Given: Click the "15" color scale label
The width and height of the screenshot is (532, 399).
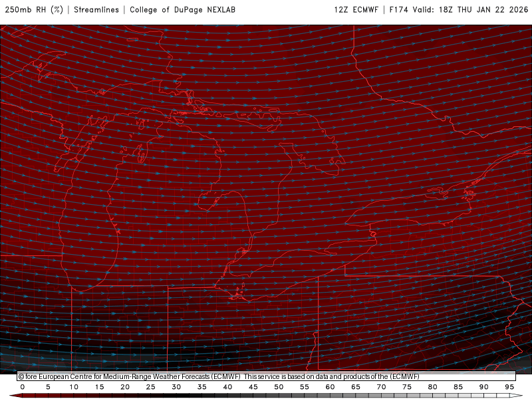Looking at the screenshot, I should [99, 387].
